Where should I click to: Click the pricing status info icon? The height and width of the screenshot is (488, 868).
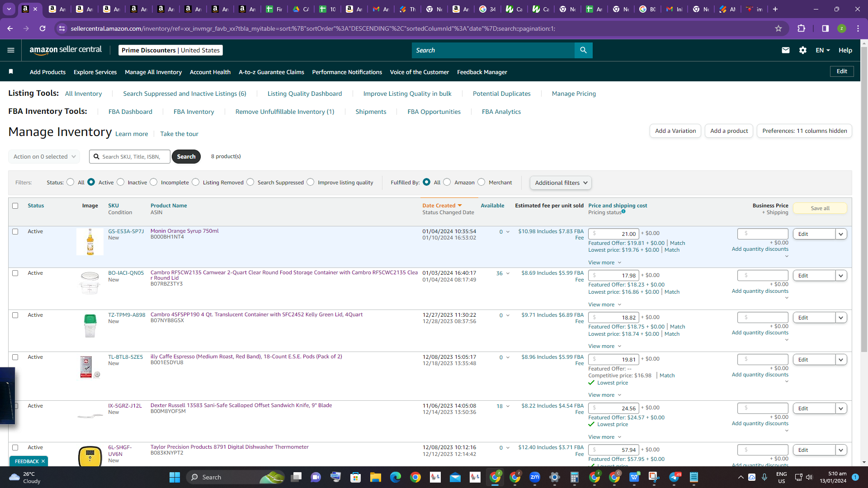[x=623, y=211]
